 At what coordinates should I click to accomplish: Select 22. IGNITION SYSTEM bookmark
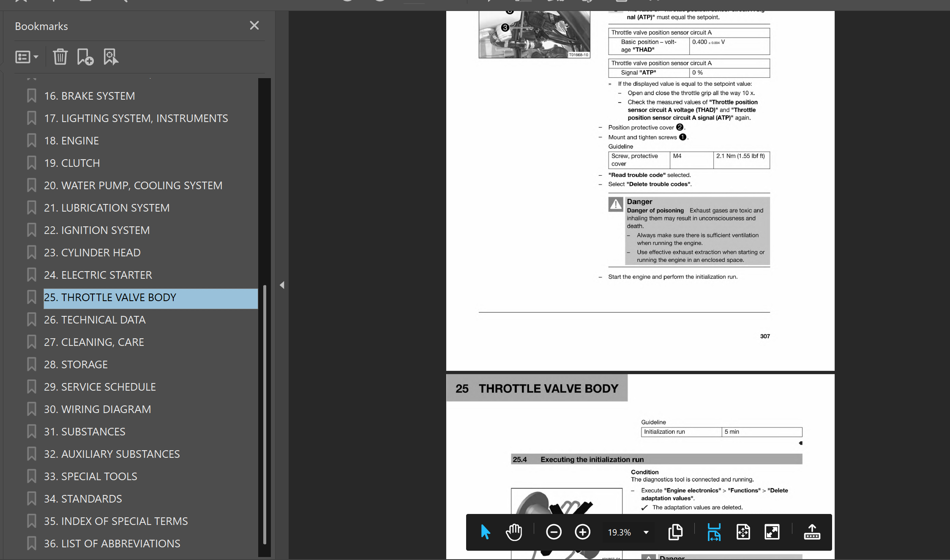point(97,231)
